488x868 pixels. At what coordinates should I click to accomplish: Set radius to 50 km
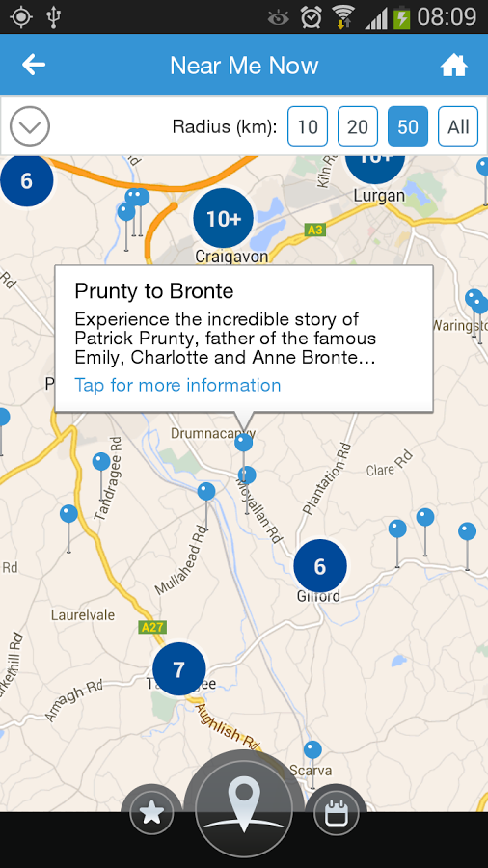(x=408, y=126)
